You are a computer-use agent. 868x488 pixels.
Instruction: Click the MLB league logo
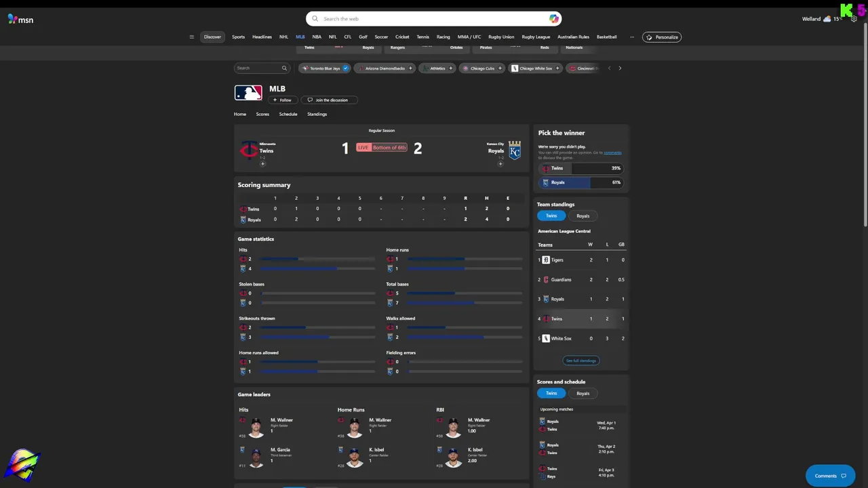pyautogui.click(x=248, y=93)
